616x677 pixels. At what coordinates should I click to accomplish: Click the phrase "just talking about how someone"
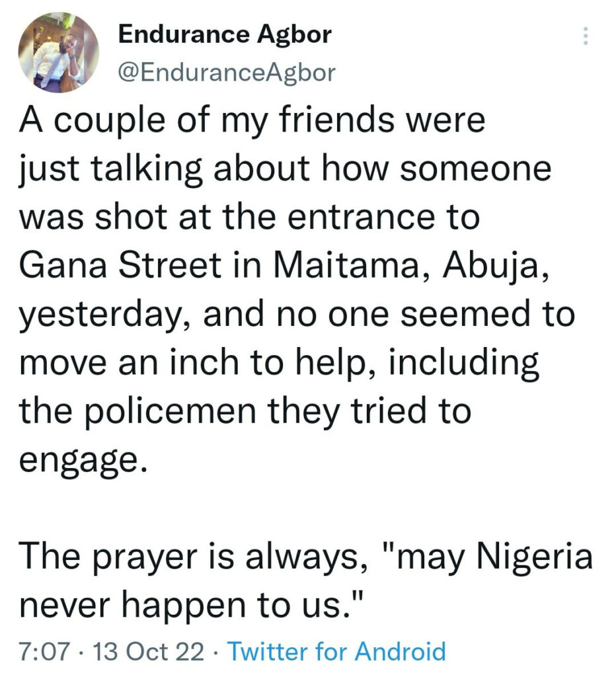coord(285,171)
